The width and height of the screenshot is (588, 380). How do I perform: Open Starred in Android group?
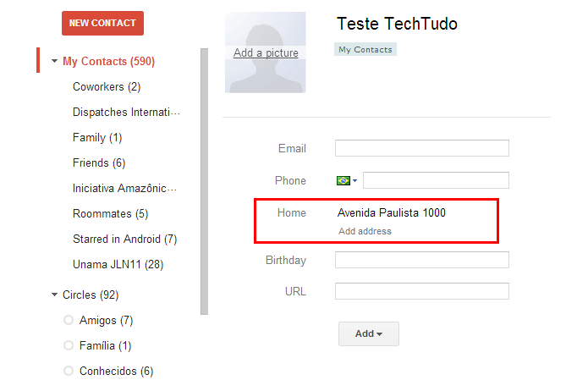click(x=124, y=239)
